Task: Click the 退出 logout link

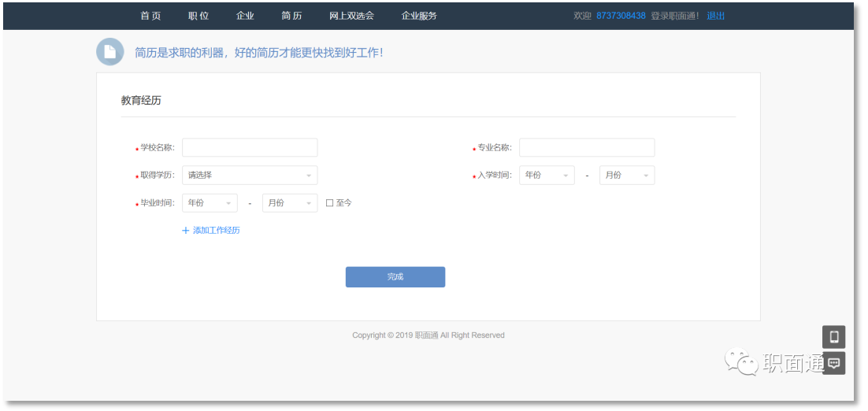Action: click(x=716, y=16)
